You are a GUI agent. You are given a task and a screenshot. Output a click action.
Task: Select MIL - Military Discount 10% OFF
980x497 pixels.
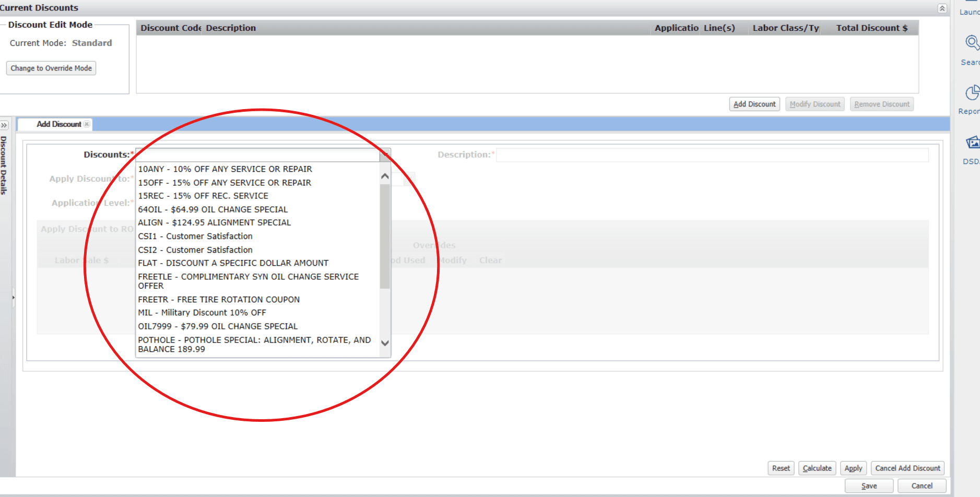click(202, 313)
